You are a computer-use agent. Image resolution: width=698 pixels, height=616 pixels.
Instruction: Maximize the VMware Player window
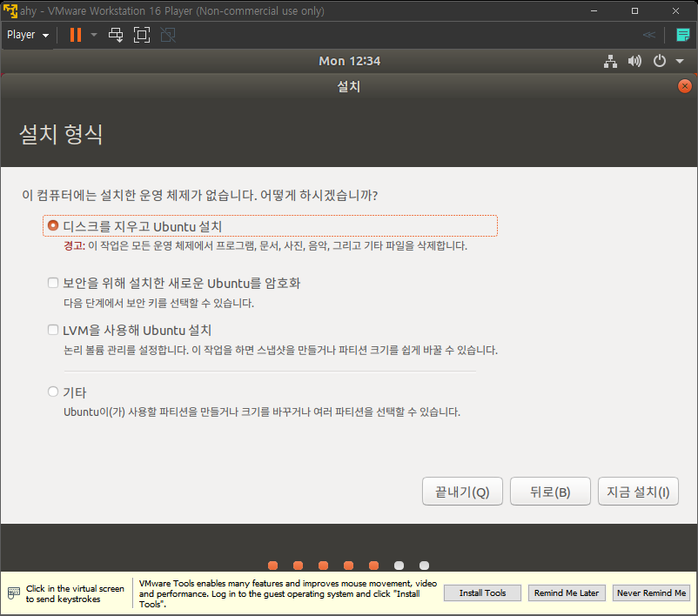[634, 10]
